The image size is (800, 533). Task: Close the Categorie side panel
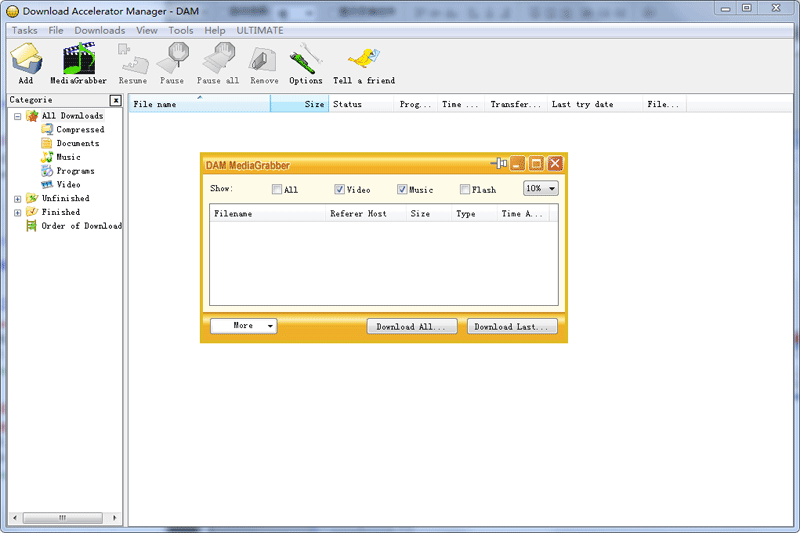pyautogui.click(x=116, y=100)
